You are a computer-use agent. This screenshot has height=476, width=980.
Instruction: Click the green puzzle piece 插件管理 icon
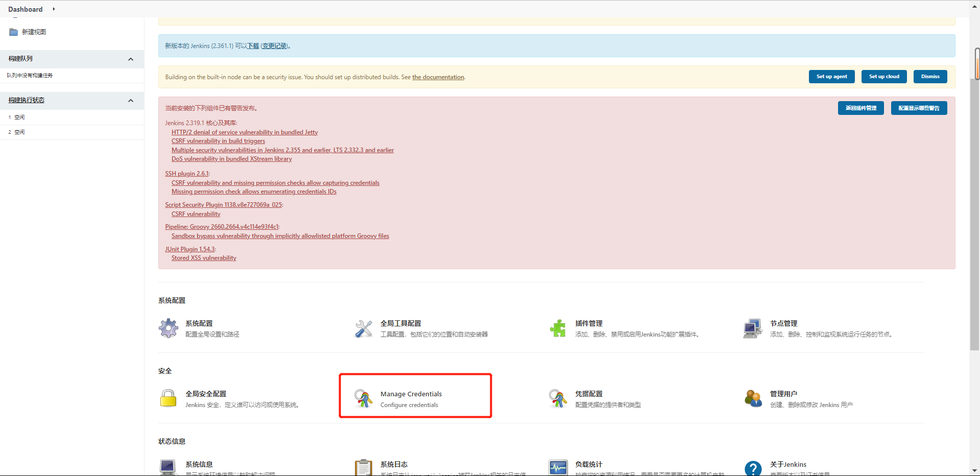click(x=558, y=328)
